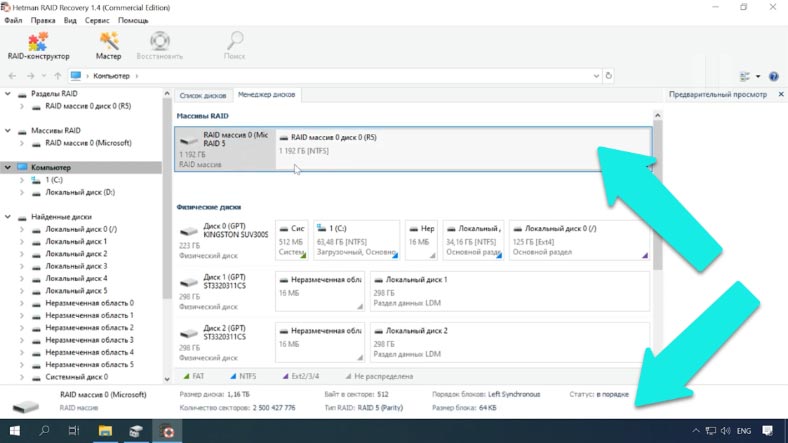
Task: Select Диск 1 (GPT) physical disk
Action: pyautogui.click(x=224, y=291)
